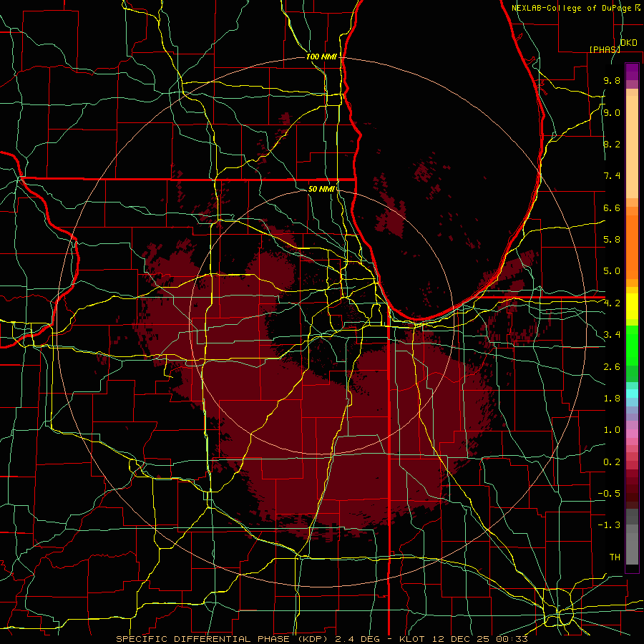
Task: Click the 6.6 color scale value
Action: (x=612, y=208)
